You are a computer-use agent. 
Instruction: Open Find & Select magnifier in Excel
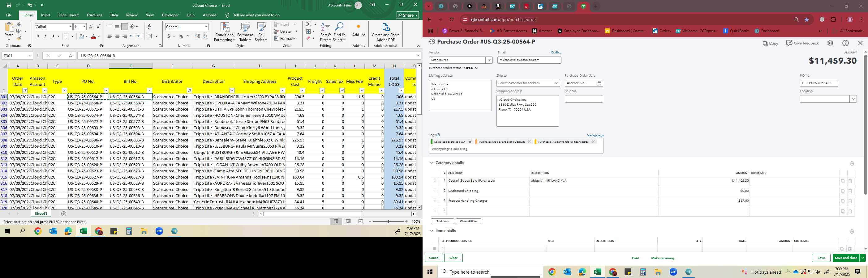point(339,32)
